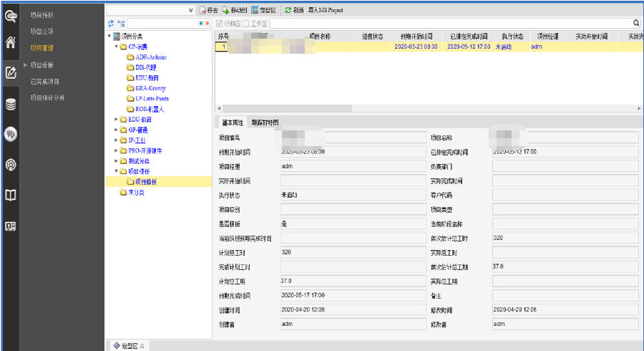Click the refresh arrows icon above project tree
644x351 pixels.
[x=110, y=24]
